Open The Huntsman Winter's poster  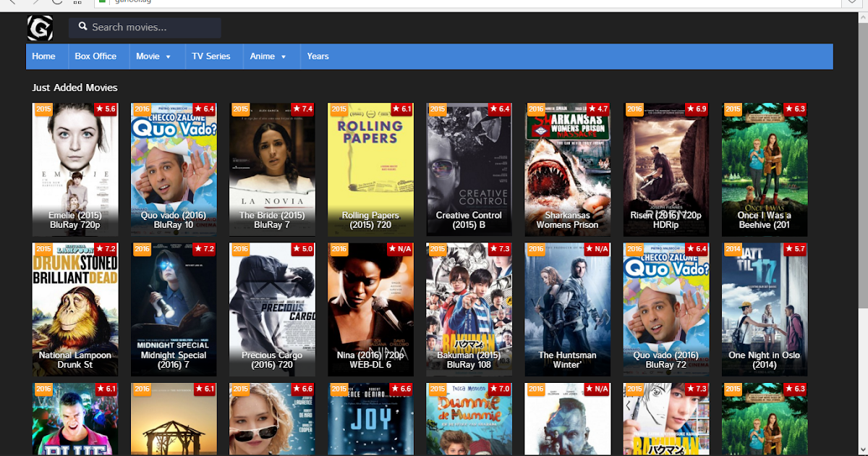(x=567, y=309)
